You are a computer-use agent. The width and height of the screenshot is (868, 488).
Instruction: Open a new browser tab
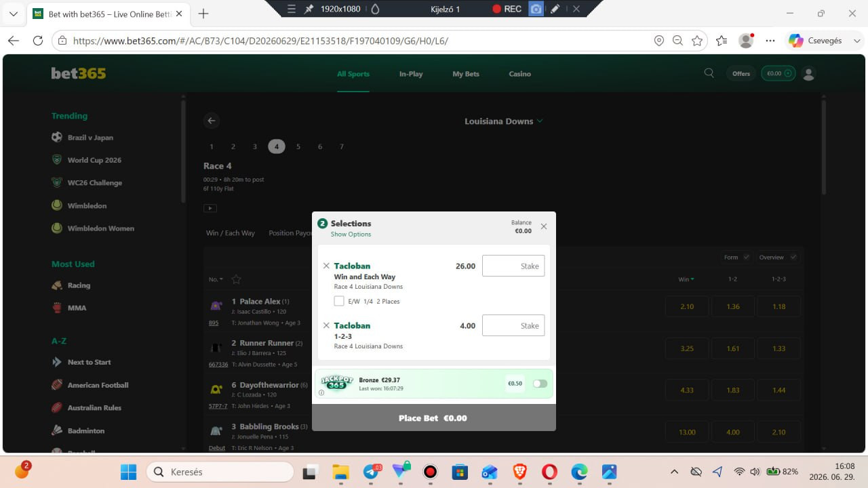(x=203, y=14)
